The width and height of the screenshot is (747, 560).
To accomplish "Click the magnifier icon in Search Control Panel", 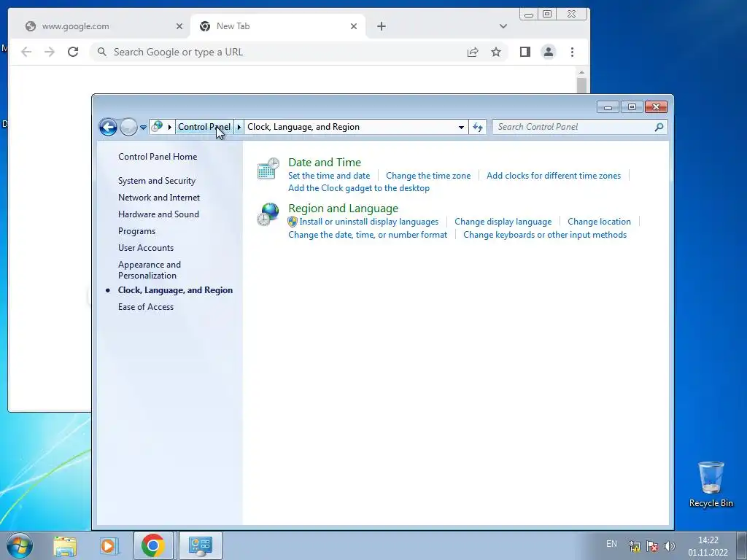I will pyautogui.click(x=659, y=127).
